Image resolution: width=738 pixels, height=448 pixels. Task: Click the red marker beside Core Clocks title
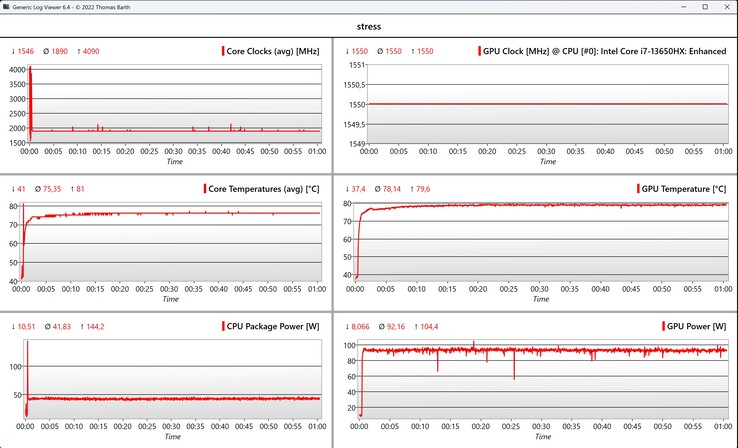(x=223, y=51)
